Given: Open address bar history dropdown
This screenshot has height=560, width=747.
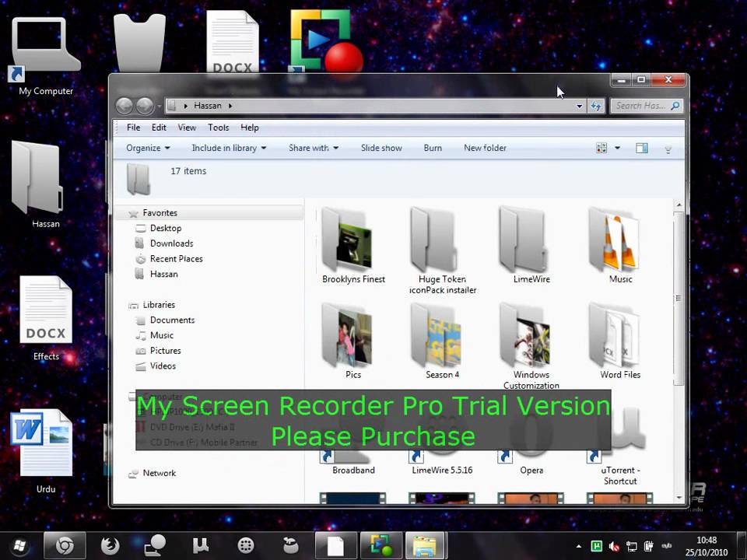Looking at the screenshot, I should pos(579,107).
